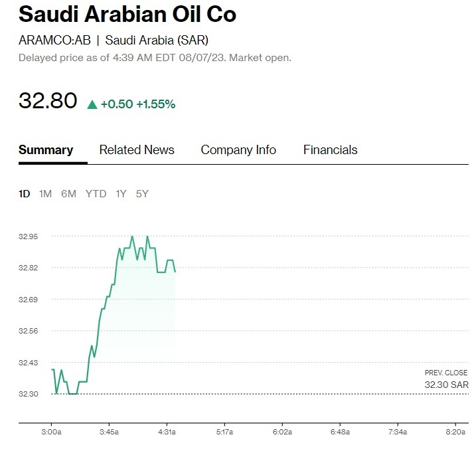
Task: Click the +0.50 +1.55% change text
Action: click(137, 104)
